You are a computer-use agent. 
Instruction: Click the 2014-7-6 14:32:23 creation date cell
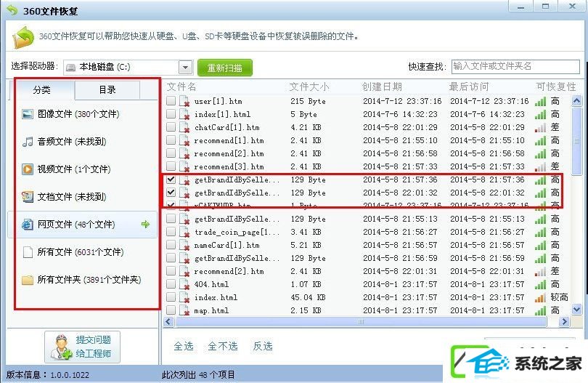(400, 115)
